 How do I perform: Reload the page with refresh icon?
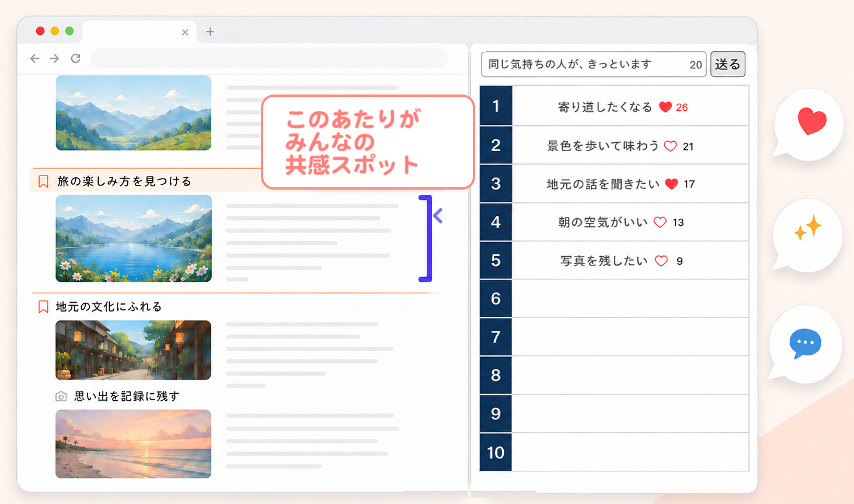pos(75,58)
